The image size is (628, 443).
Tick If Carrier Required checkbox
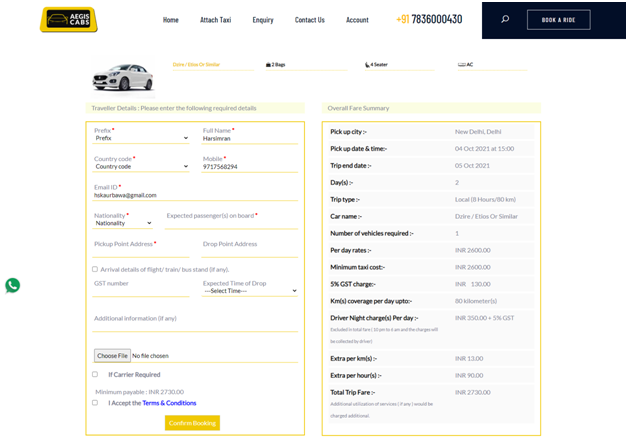coord(95,374)
